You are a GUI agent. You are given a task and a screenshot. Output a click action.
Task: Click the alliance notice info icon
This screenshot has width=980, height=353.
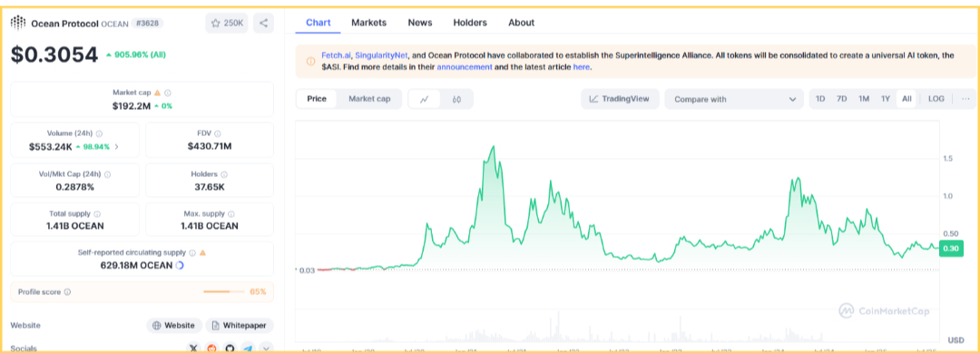pos(310,61)
